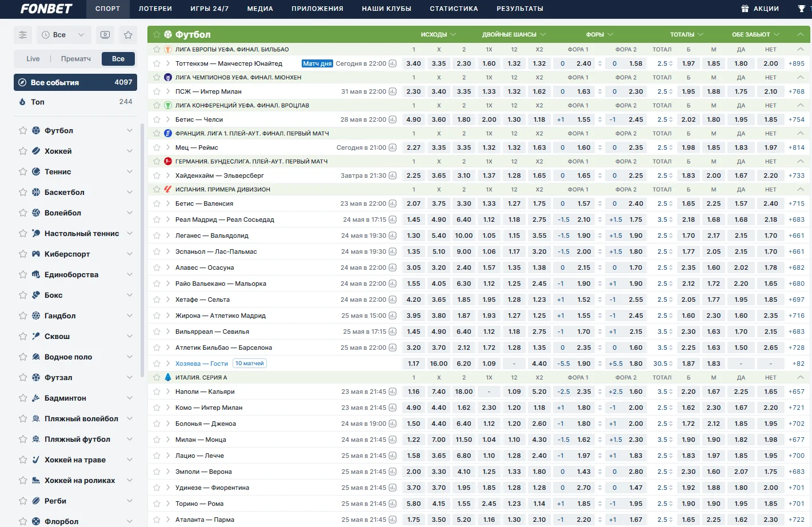Open favorites star icon in sidebar toolbar
Viewport: 812px width, 527px height.
(x=128, y=35)
